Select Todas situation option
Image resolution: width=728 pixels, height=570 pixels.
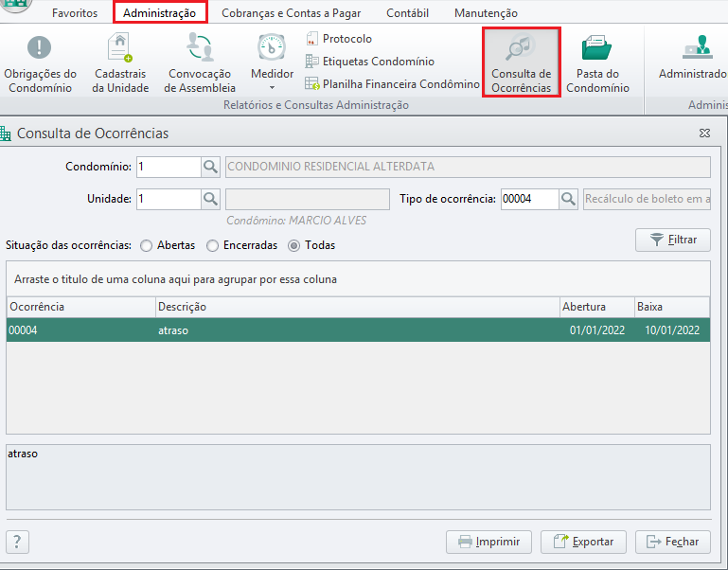[x=311, y=245]
